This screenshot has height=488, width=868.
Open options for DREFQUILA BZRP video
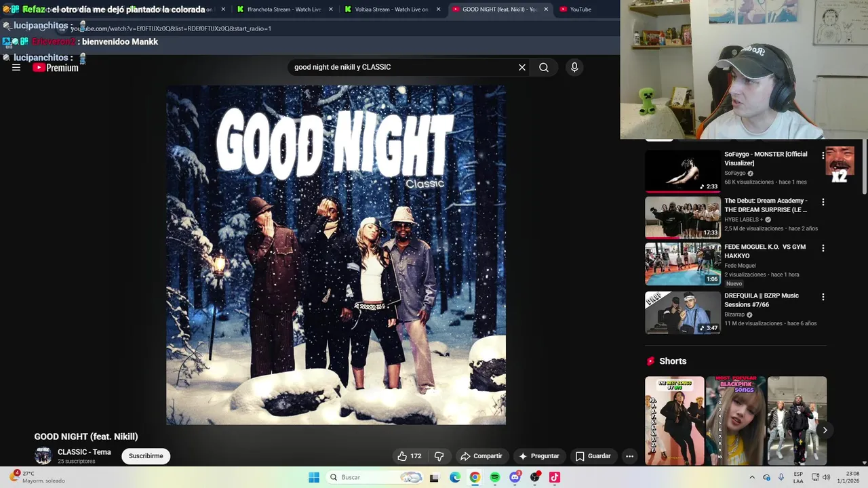coord(823,297)
